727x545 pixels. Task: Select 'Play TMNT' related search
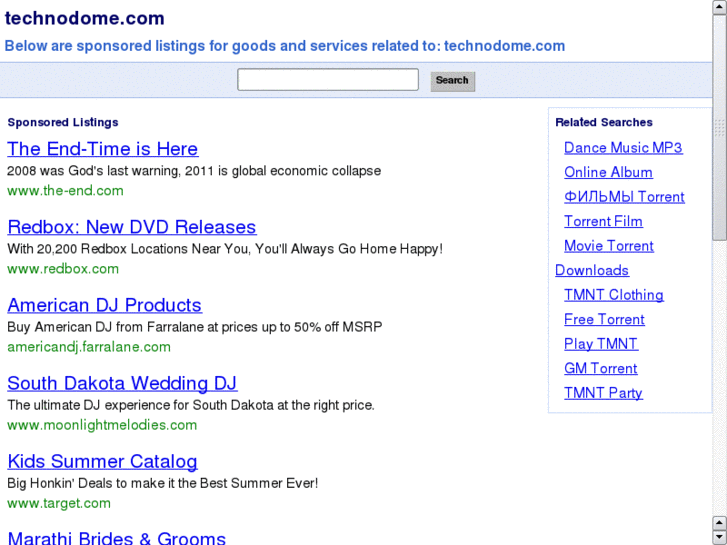[601, 344]
